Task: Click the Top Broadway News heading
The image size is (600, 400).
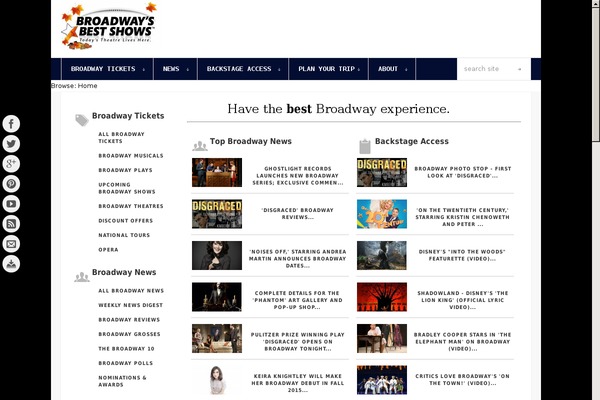Action: 251,141
